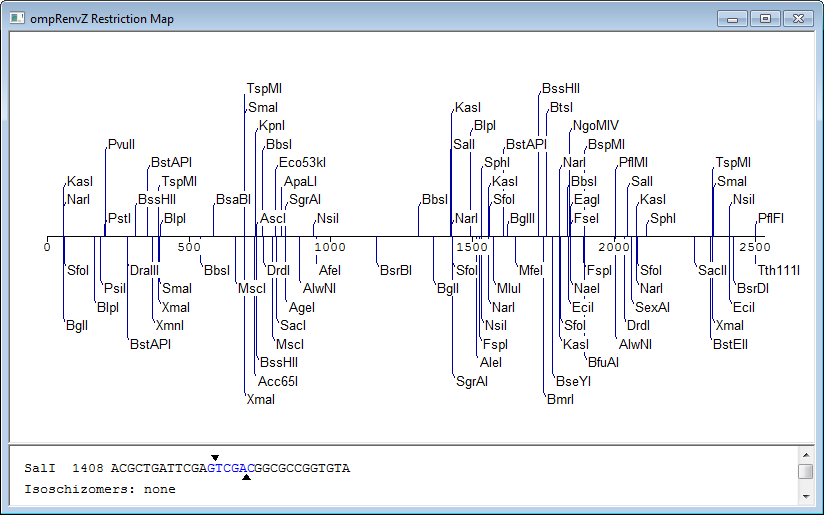Select the ApaLI enzyme label

(301, 182)
